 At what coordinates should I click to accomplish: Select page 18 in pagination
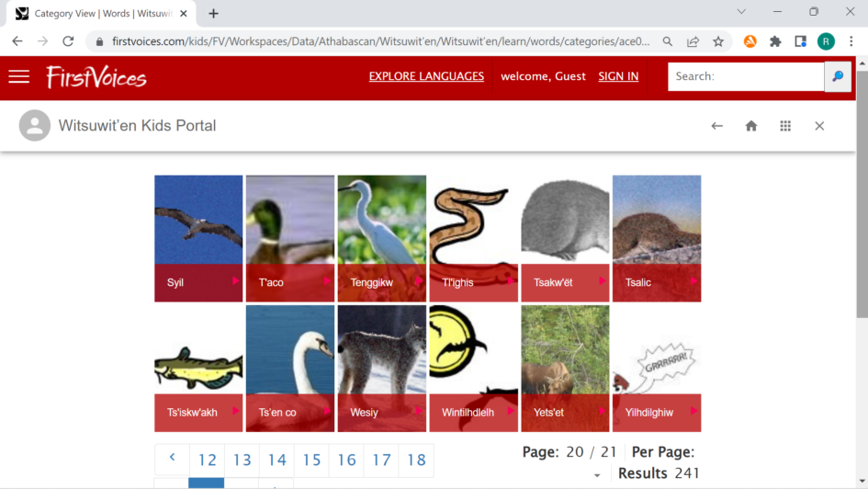point(416,461)
